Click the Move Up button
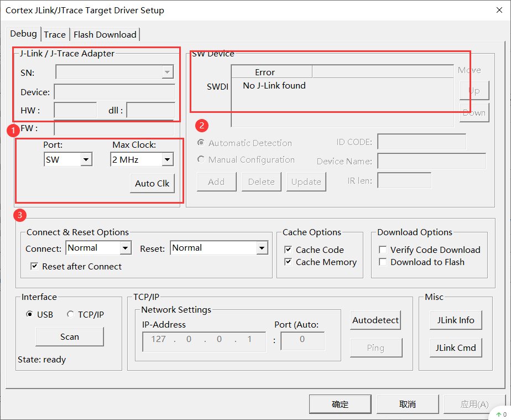The image size is (511, 420). point(474,90)
